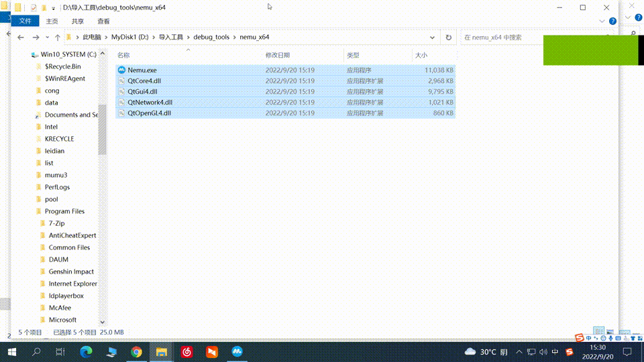The width and height of the screenshot is (644, 362).
Task: Navigate to 此电脑 breadcrumb
Action: [92, 37]
